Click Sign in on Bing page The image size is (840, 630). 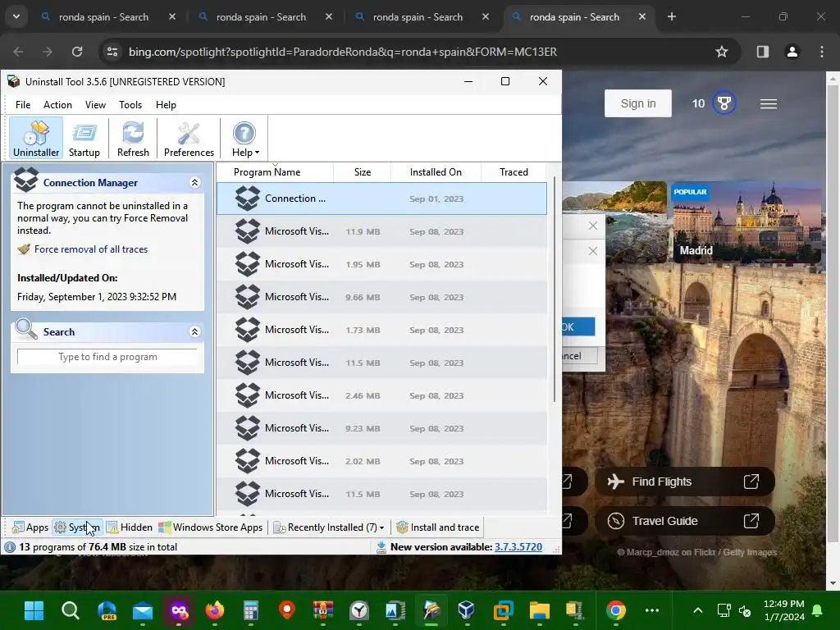637,103
